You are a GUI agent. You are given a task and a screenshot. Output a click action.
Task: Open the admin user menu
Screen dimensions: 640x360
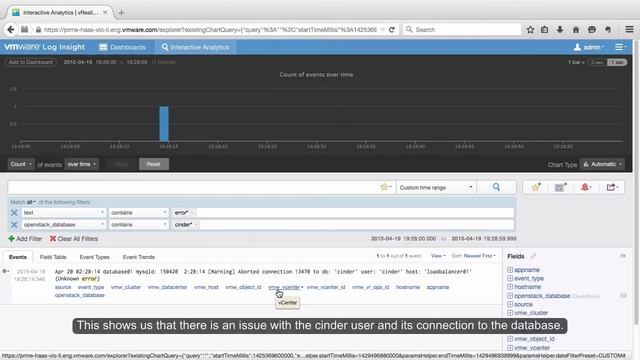click(x=589, y=47)
